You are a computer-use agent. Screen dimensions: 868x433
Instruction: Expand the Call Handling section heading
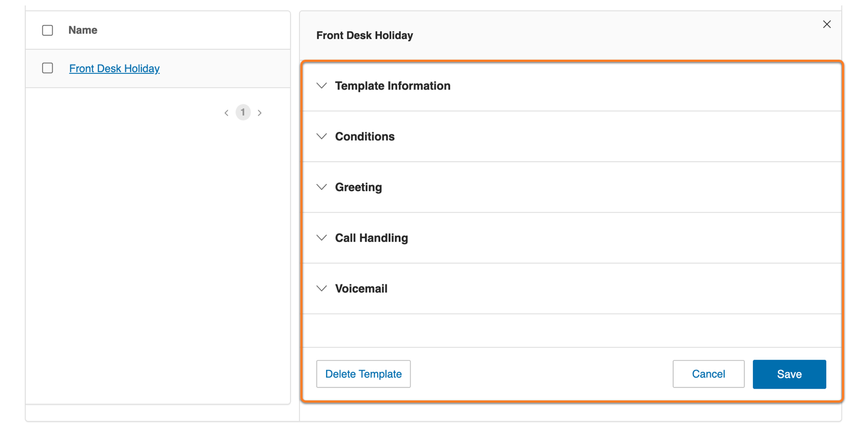[371, 238]
